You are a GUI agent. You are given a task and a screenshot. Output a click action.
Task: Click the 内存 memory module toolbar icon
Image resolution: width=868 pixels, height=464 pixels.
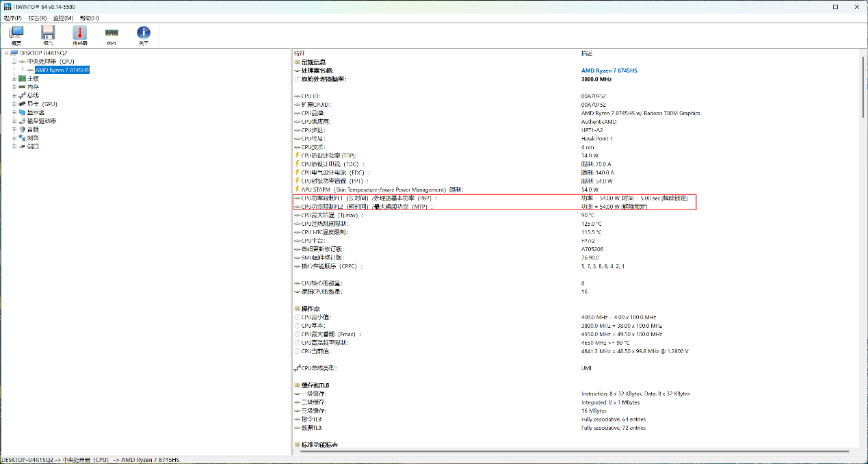(x=111, y=35)
